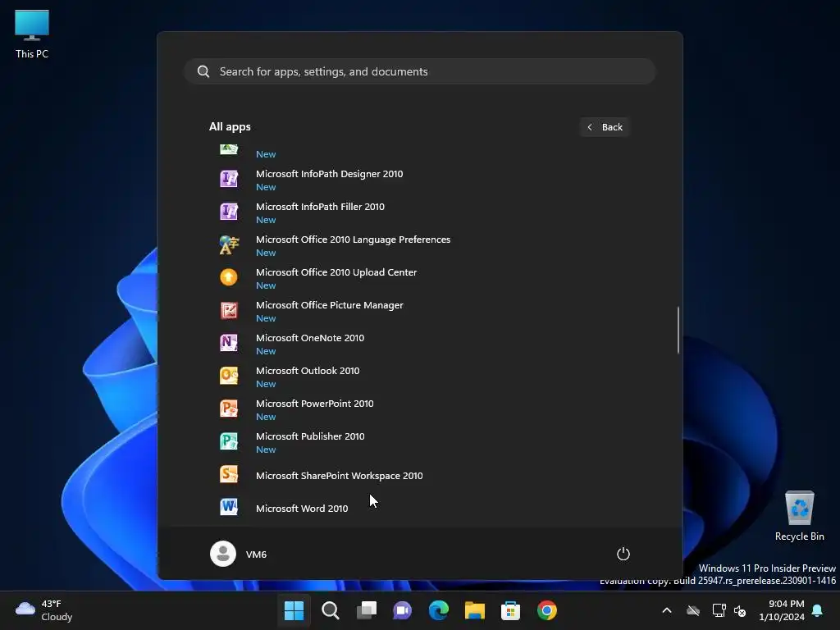Select the Recycle Bin desktop icon
Viewport: 840px width, 630px height.
[x=799, y=517]
